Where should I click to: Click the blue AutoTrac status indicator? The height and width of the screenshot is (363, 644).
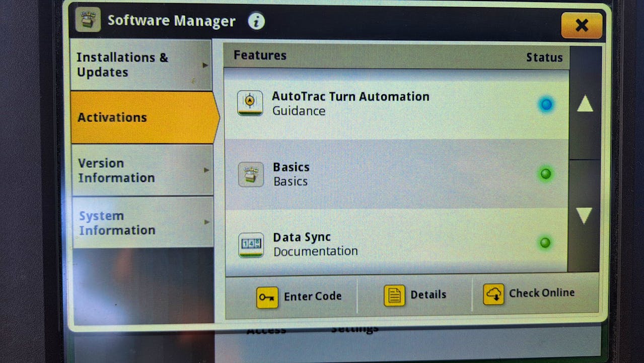coord(546,105)
